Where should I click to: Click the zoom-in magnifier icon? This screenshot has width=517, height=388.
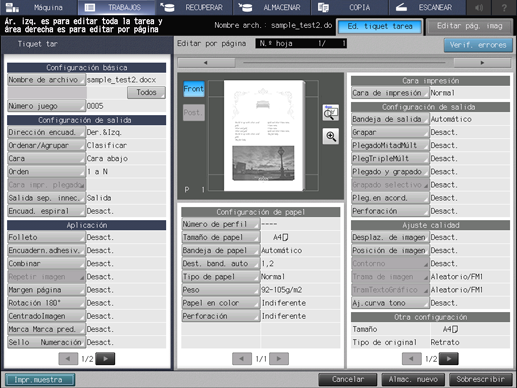pyautogui.click(x=331, y=136)
